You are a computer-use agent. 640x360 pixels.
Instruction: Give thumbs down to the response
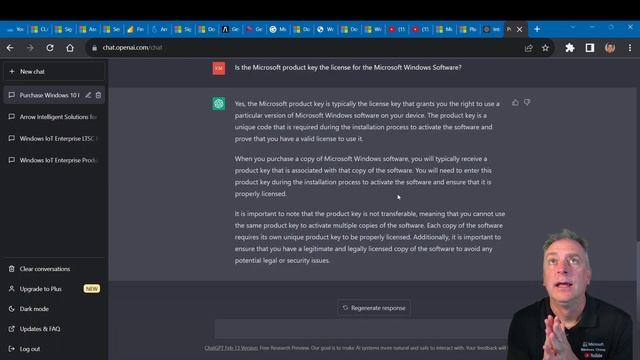click(x=527, y=102)
